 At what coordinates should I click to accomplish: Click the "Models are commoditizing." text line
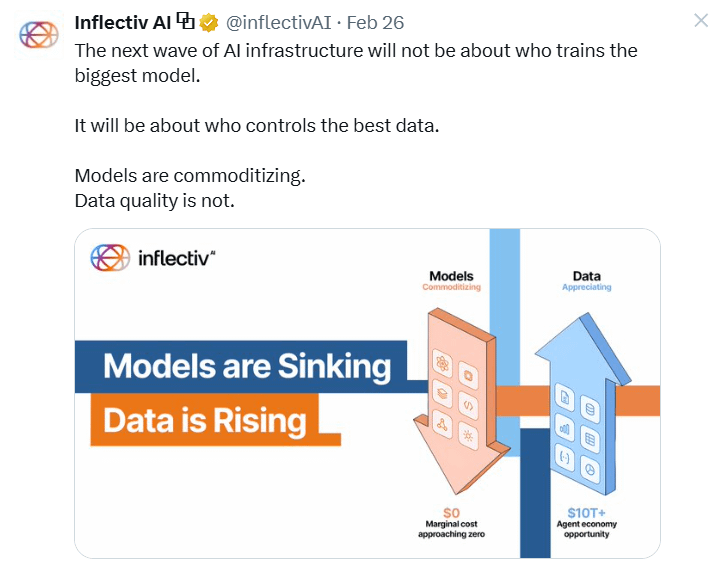190,176
